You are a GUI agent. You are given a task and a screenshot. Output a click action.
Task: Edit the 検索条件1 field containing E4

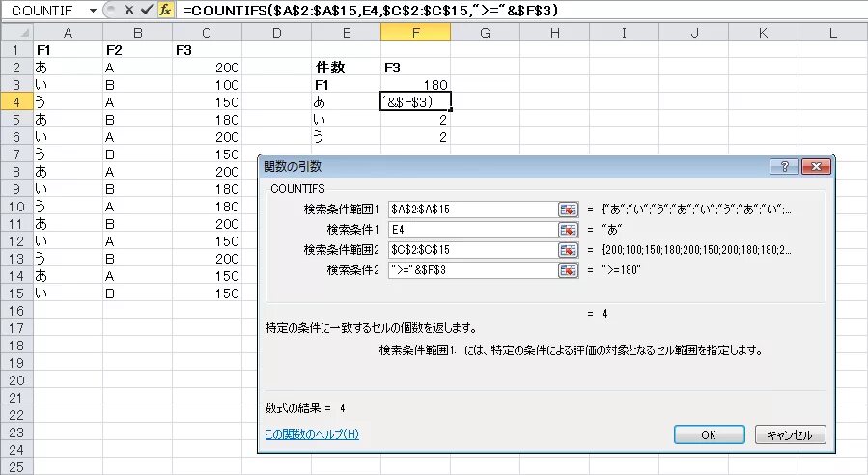click(473, 230)
